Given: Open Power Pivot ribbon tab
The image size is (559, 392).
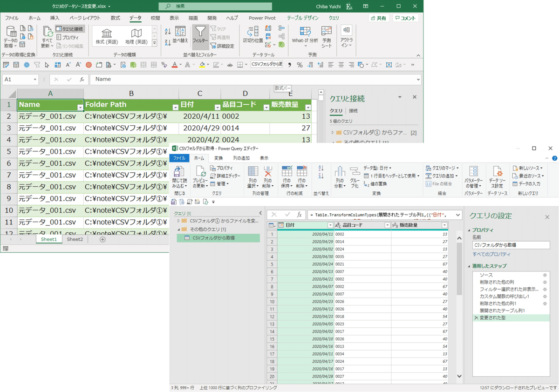Looking at the screenshot, I should [262, 18].
